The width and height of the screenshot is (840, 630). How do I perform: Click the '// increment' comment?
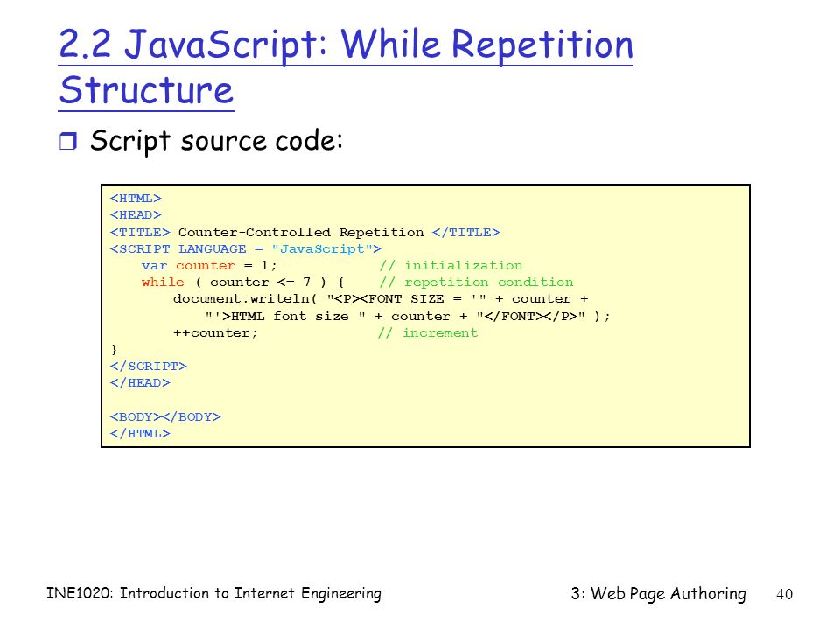click(428, 332)
